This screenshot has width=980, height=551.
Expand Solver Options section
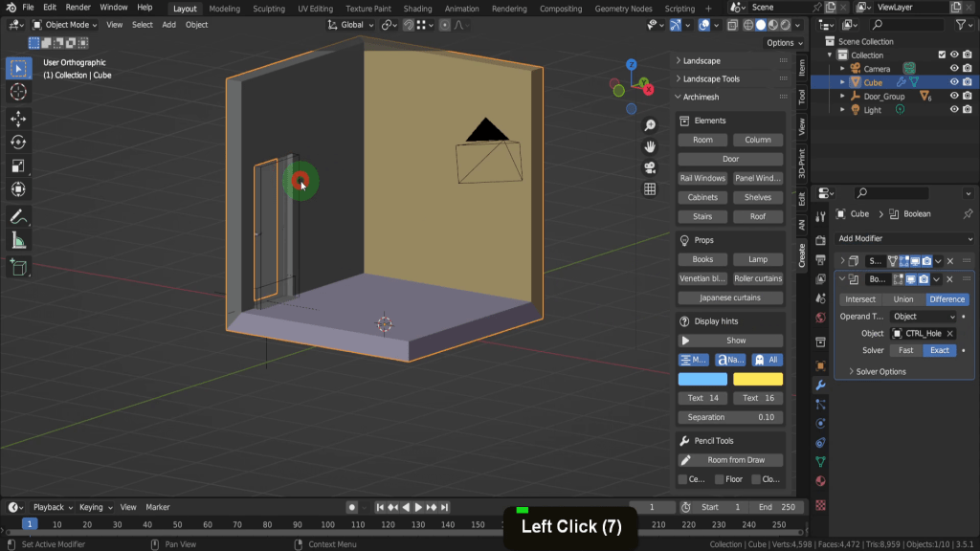(x=880, y=371)
